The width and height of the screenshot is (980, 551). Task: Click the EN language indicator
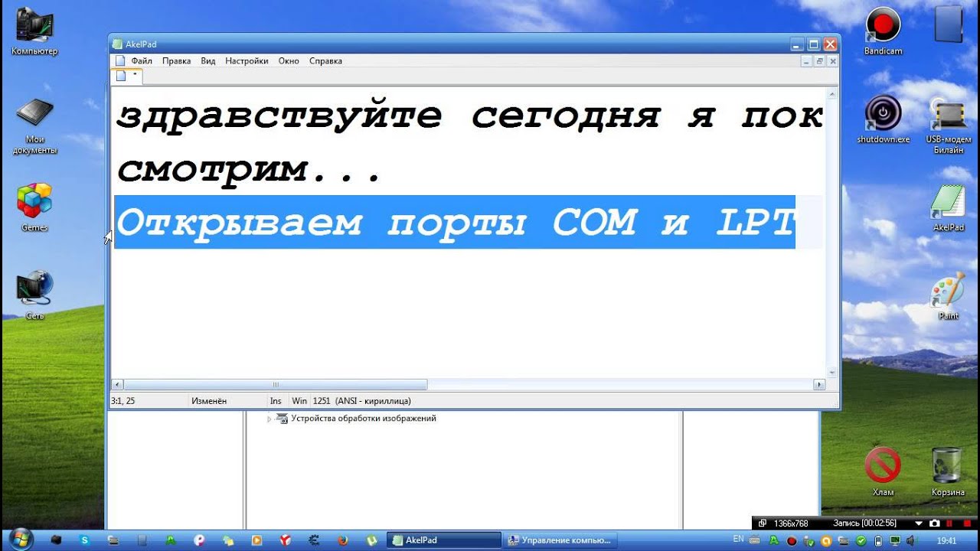(739, 539)
